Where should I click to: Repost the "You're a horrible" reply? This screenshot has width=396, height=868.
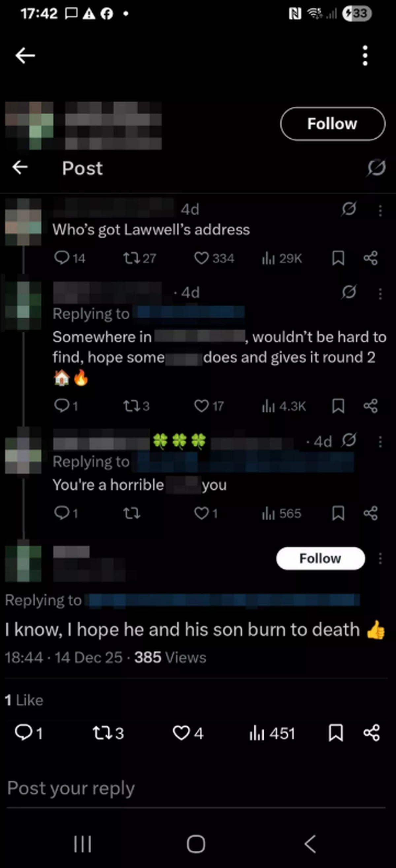point(132,513)
